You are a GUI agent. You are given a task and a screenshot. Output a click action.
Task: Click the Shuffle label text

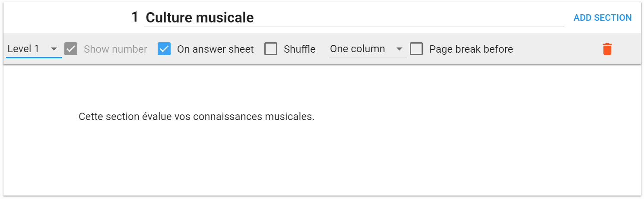[x=299, y=49]
